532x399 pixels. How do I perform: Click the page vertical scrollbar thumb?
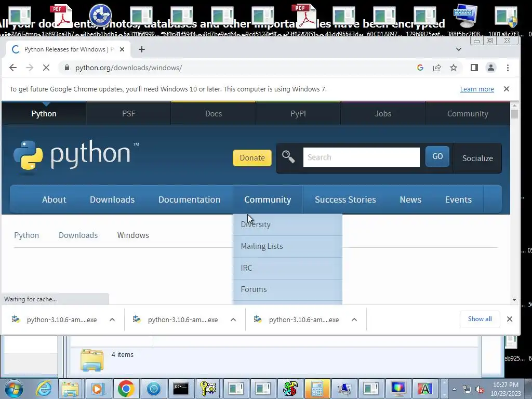pyautogui.click(x=514, y=113)
